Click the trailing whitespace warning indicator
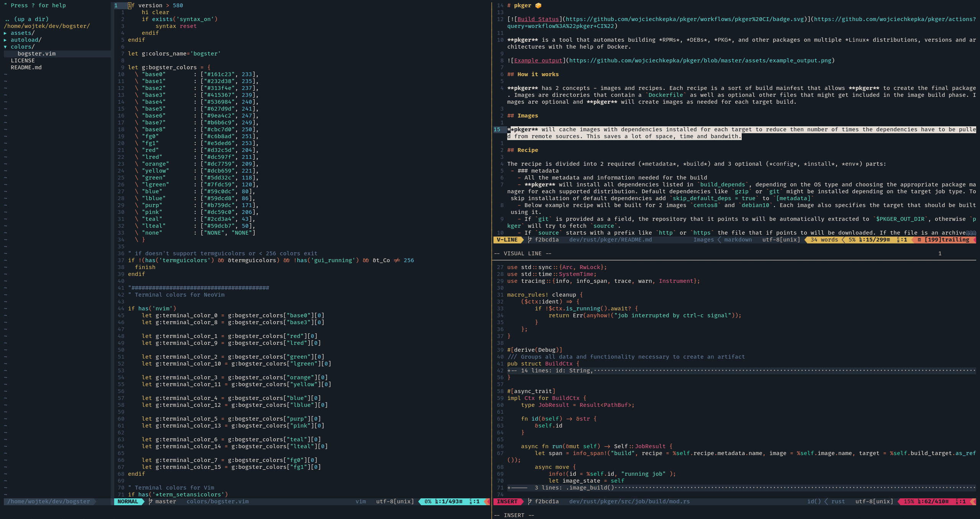Image resolution: width=980 pixels, height=519 pixels. tap(944, 240)
